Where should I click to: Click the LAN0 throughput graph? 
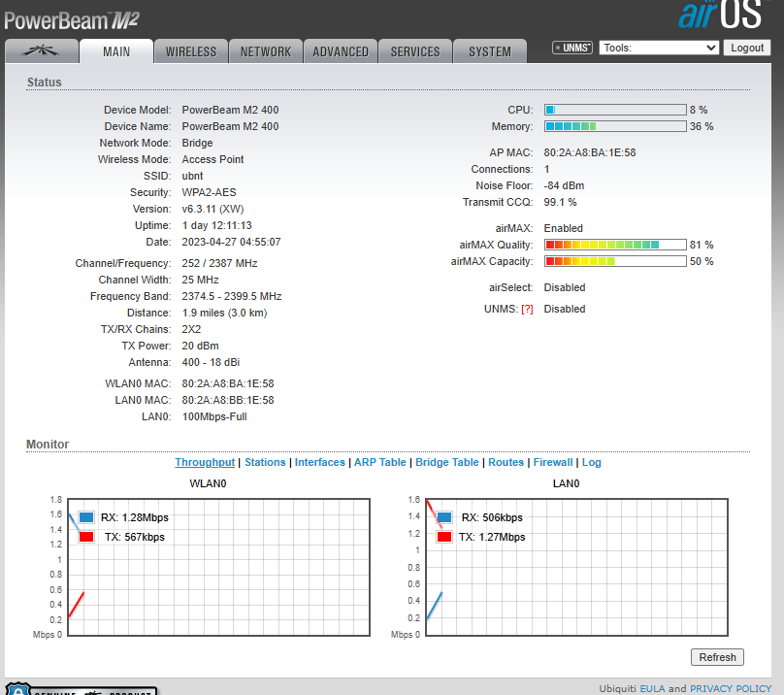(577, 568)
